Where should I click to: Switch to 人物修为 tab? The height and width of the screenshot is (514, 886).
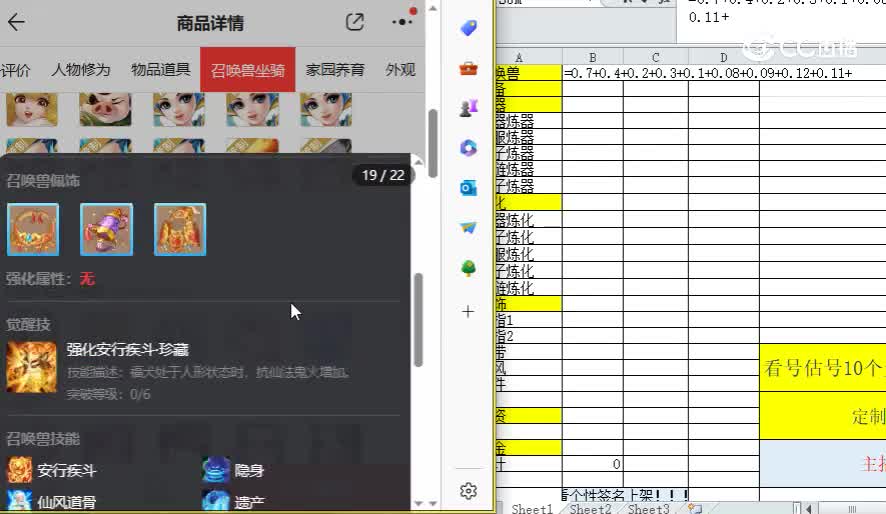pos(81,69)
